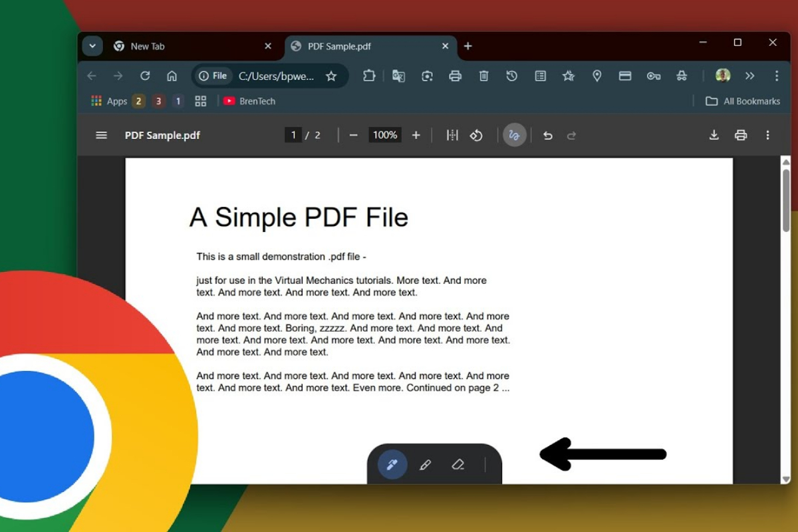Select the eraser tool
Viewport: 798px width, 532px height.
point(458,464)
